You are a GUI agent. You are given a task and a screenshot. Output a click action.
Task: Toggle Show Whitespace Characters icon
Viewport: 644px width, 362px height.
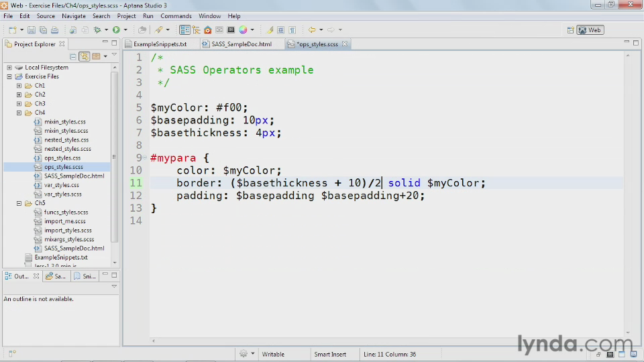point(292,30)
